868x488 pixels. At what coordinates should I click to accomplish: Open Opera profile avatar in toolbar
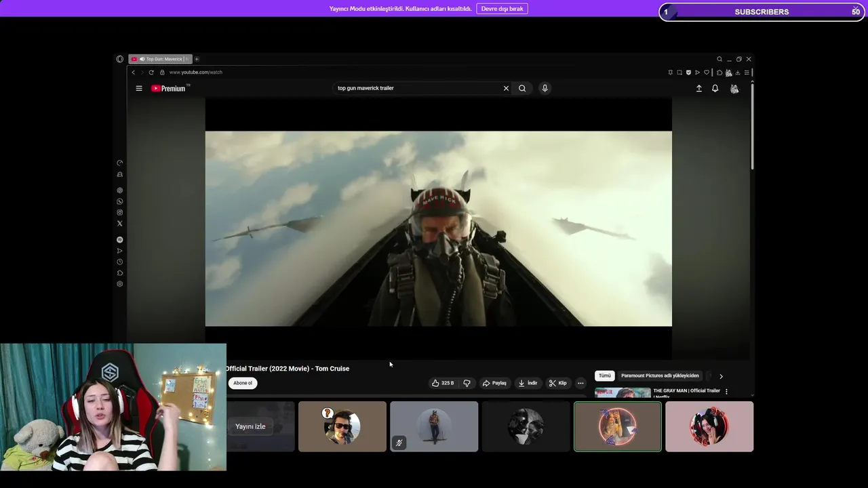[728, 73]
